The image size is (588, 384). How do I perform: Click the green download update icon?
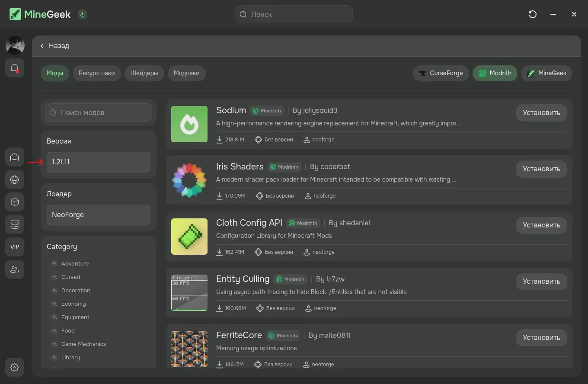tap(83, 14)
